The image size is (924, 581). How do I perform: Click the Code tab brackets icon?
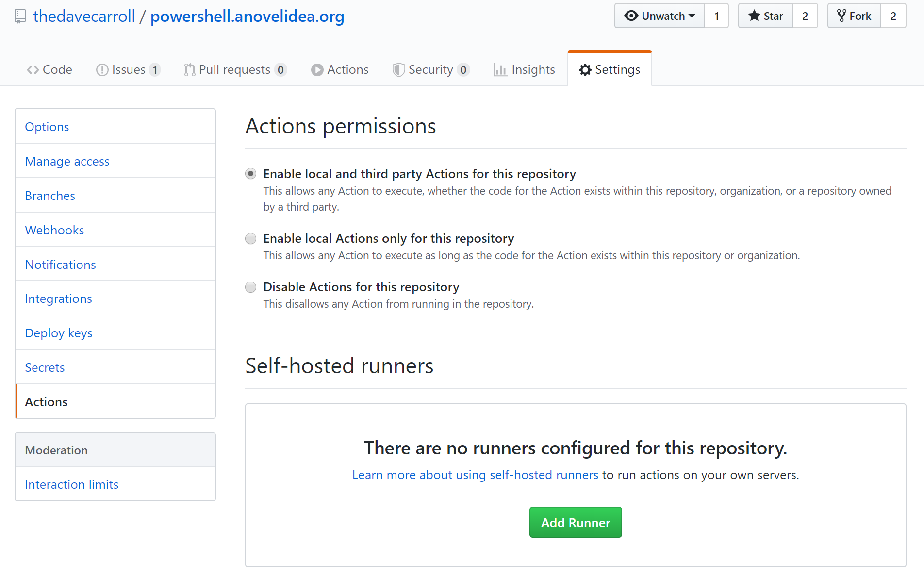click(x=33, y=70)
